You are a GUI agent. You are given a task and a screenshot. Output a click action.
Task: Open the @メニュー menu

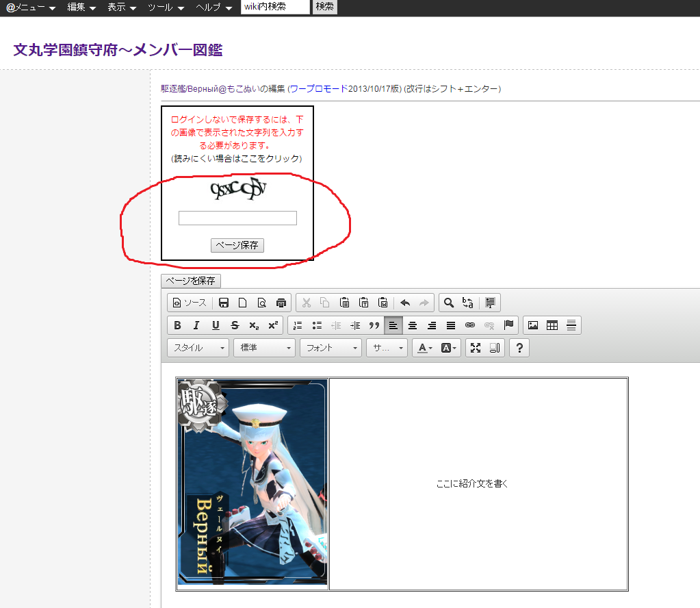click(x=31, y=7)
